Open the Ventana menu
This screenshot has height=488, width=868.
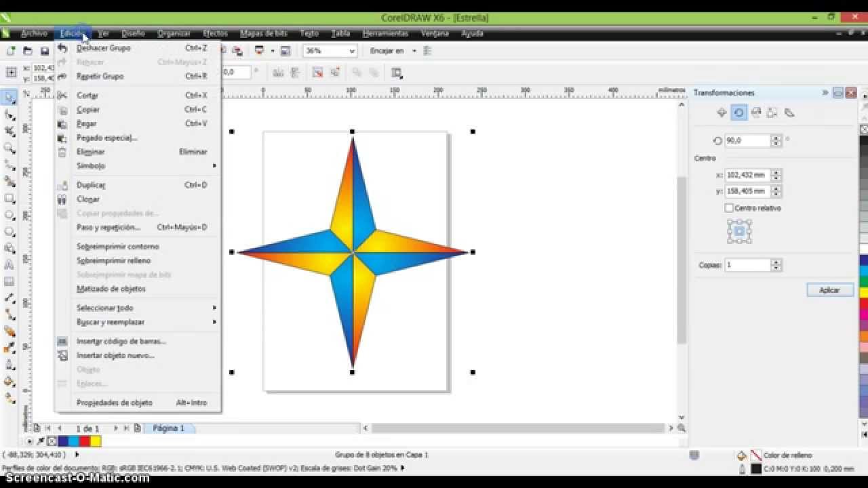(x=435, y=33)
